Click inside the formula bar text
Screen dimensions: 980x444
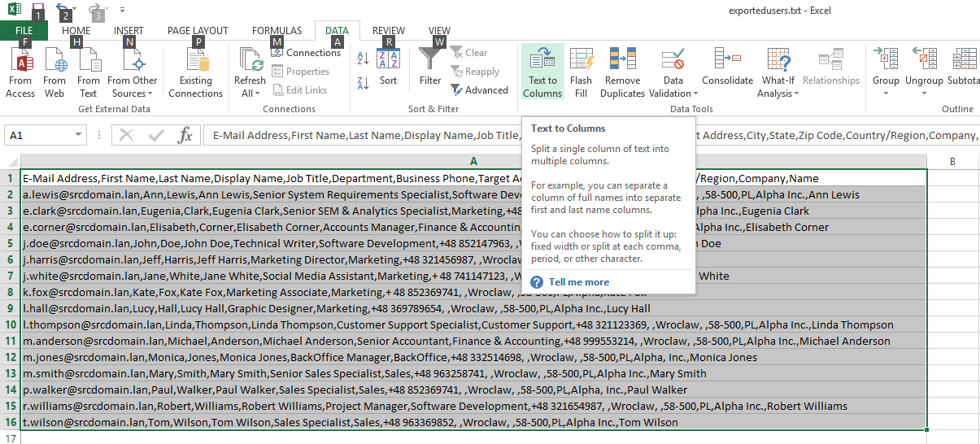591,136
